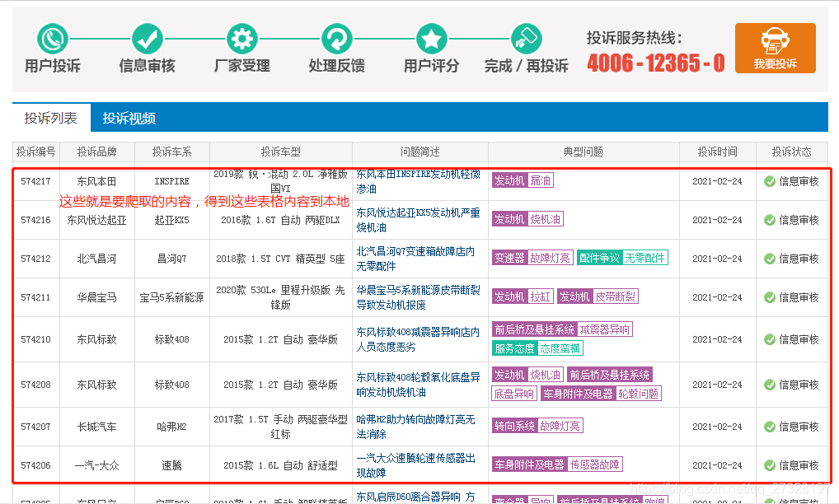This screenshot has width=839, height=504.
Task: Click the 变速器 故障灯亮 tag
Action: click(x=532, y=258)
